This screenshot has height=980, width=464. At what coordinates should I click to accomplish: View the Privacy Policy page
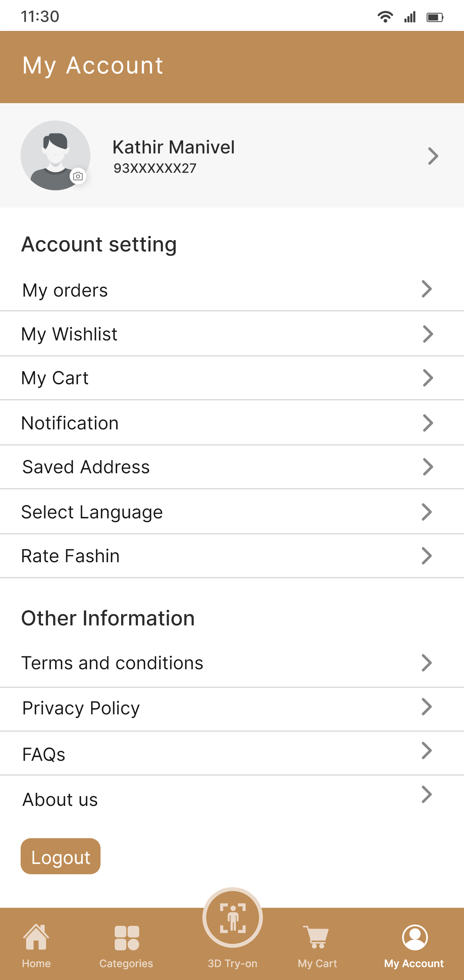click(81, 708)
